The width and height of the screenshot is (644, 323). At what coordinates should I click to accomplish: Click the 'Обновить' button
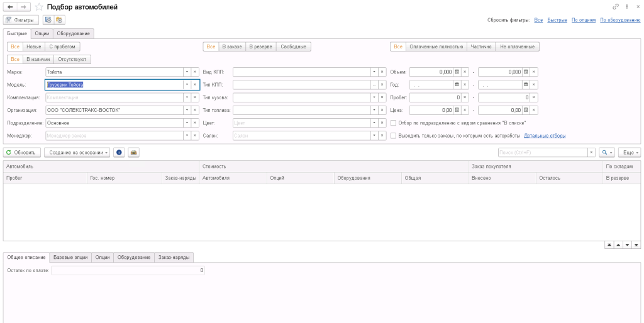click(22, 152)
